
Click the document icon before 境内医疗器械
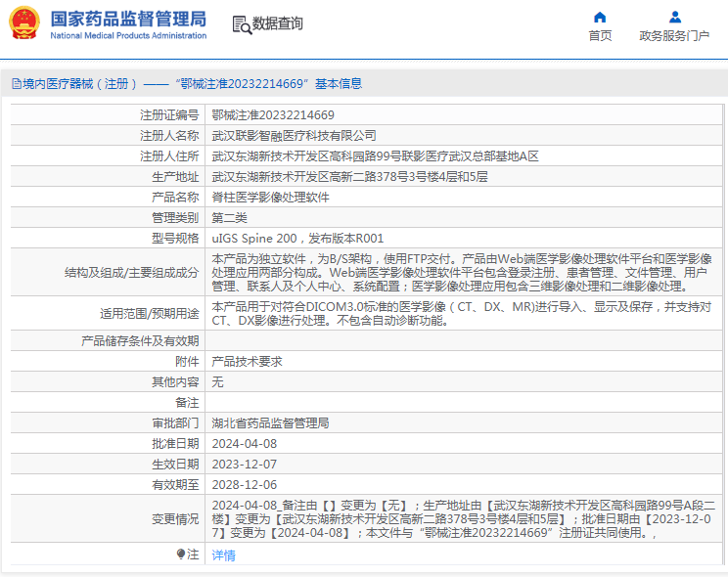click(x=17, y=84)
